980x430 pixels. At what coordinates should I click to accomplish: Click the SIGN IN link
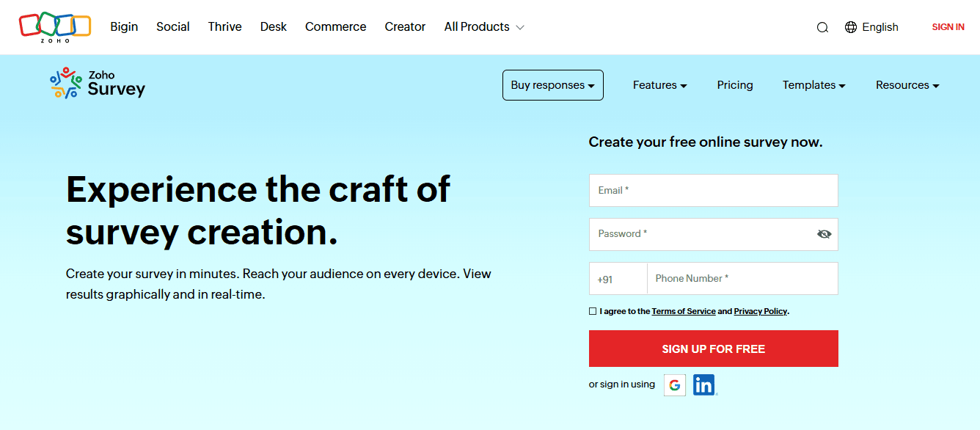[x=948, y=27]
